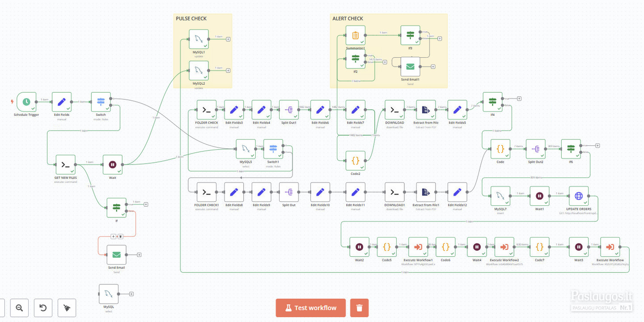This screenshot has height=322, width=644.
Task: Select the Send Email node
Action: pos(116,255)
